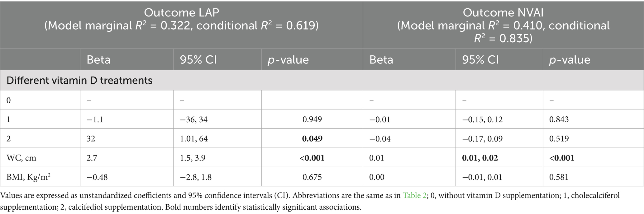Click the Different vitamin D treatments row
This screenshot has width=644, height=214.
pos(79,81)
